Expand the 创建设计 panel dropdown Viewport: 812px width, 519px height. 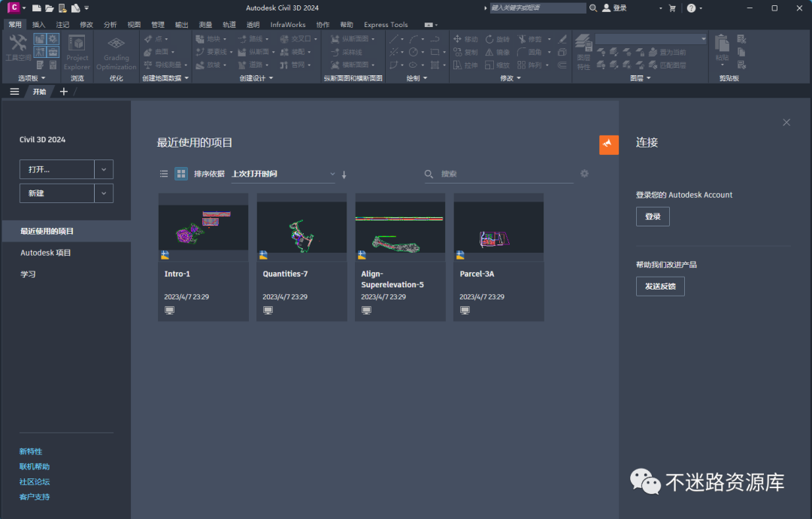tap(256, 78)
